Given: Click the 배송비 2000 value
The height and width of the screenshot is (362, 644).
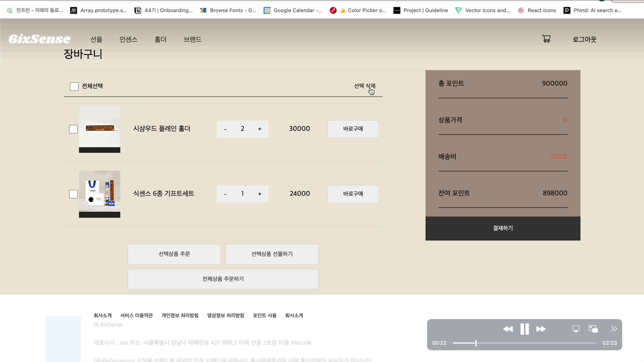Looking at the screenshot, I should pyautogui.click(x=559, y=157).
